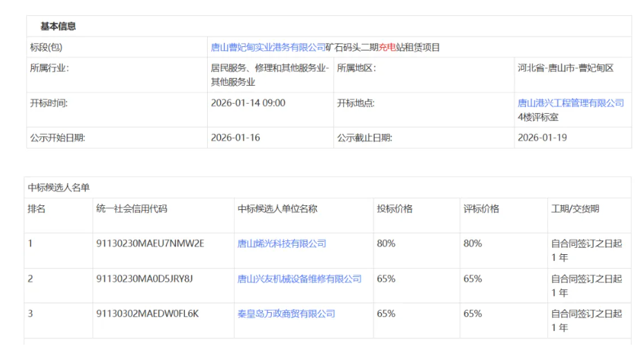Click the 基本信息 section heading
644x355 pixels.
pyautogui.click(x=58, y=26)
